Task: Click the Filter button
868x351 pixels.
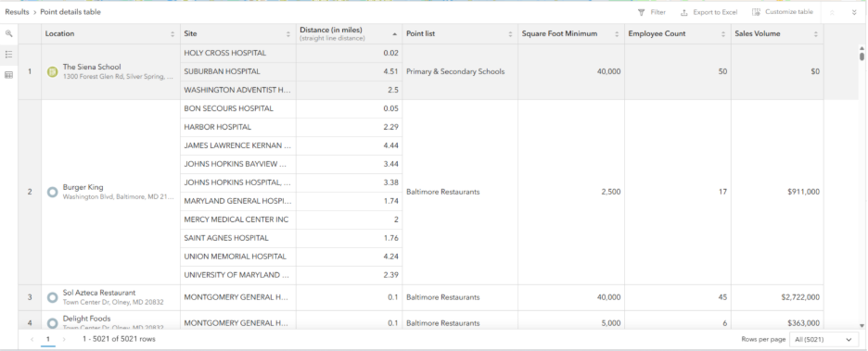Action: click(x=652, y=12)
